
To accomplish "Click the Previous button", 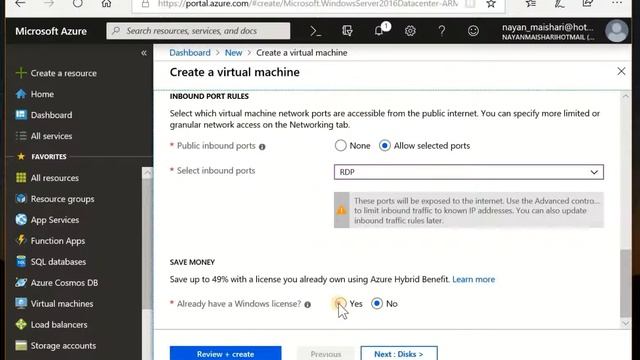I will point(326,353).
